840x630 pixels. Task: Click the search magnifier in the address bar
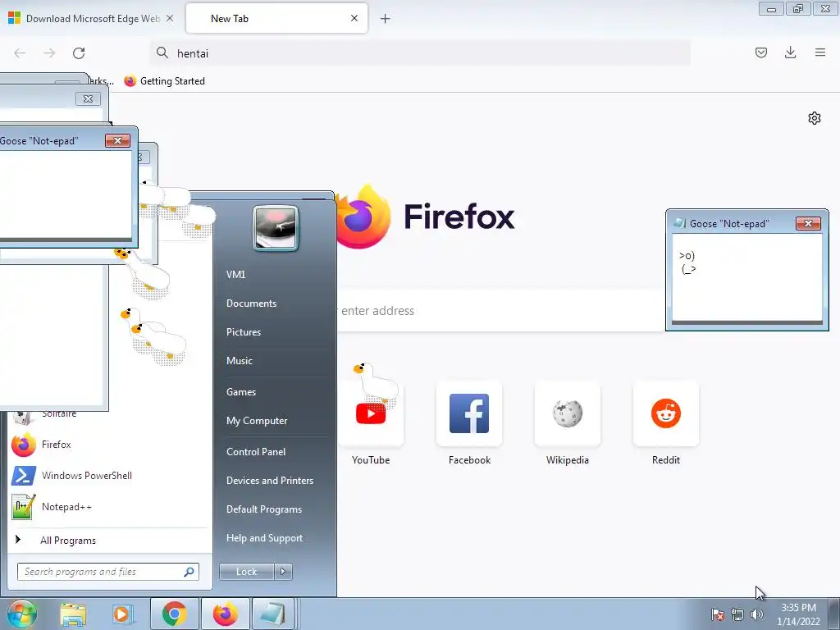[x=162, y=52]
